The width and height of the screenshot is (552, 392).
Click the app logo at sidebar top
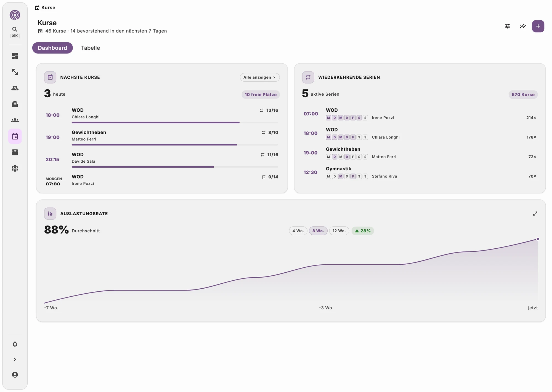tap(15, 15)
